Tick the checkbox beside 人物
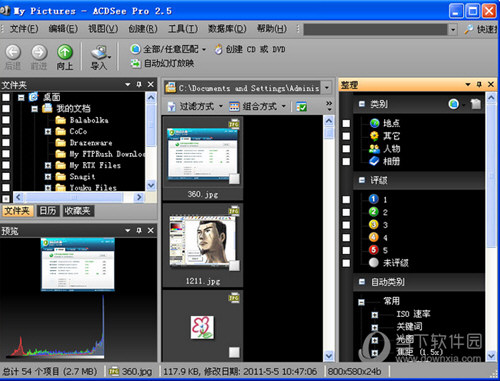Viewport: 500px width, 381px height. [x=346, y=149]
